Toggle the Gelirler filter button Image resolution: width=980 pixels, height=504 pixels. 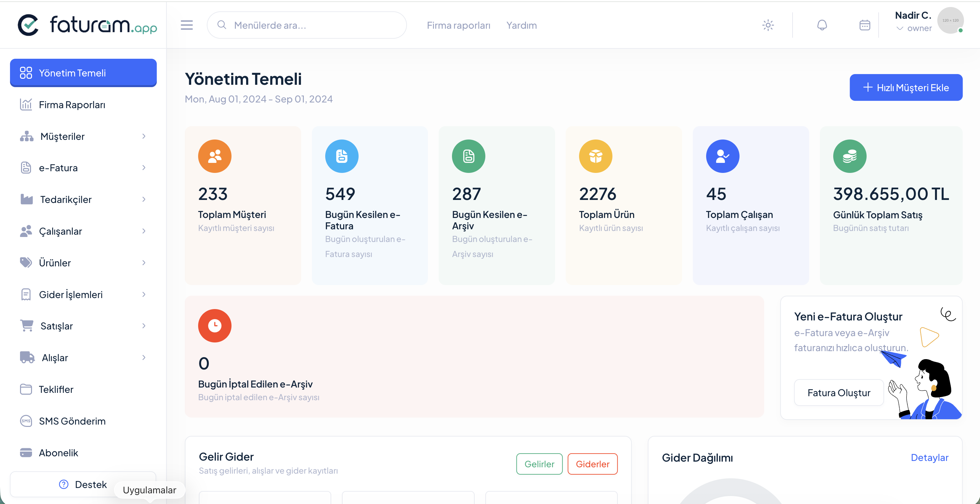pyautogui.click(x=539, y=464)
